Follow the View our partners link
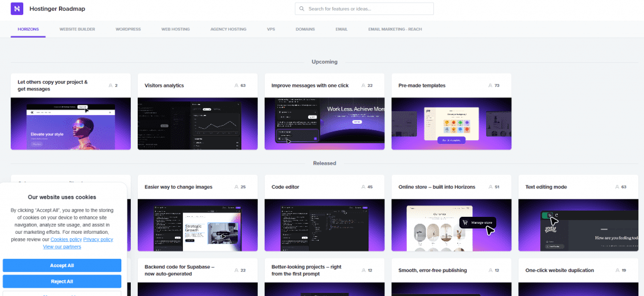644x296 pixels. 62,247
